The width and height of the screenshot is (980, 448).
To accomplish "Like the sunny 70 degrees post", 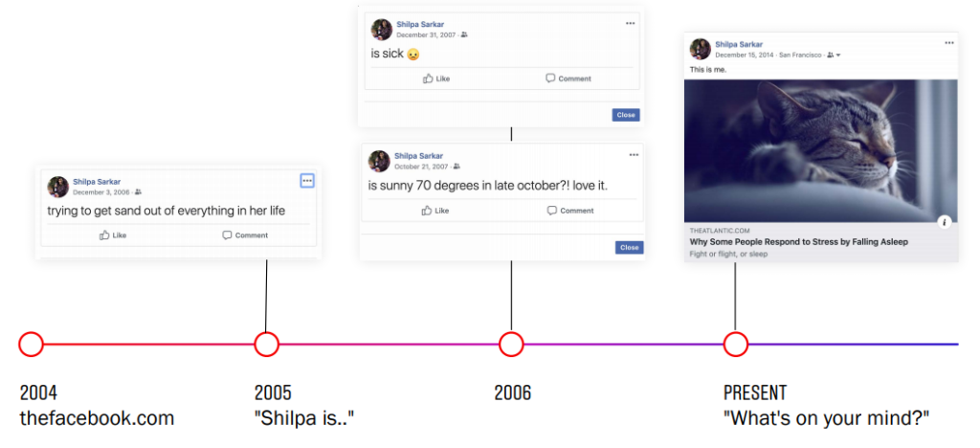I will pos(436,211).
